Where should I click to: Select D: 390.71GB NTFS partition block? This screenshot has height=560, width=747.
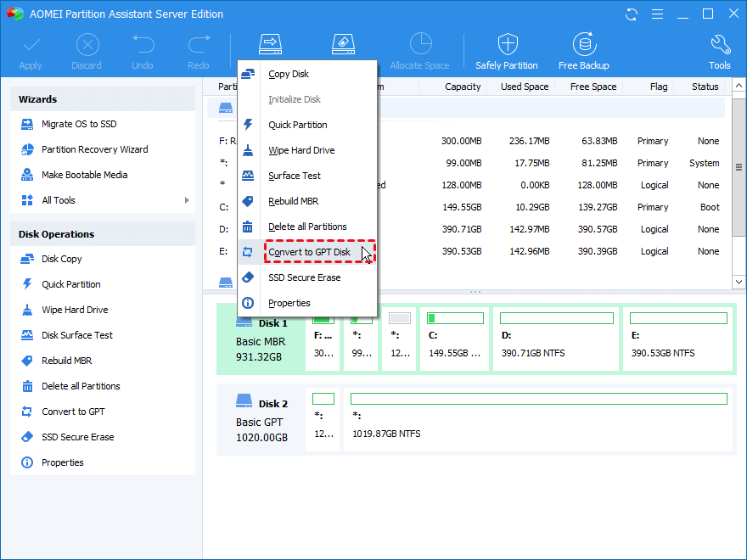(x=556, y=339)
